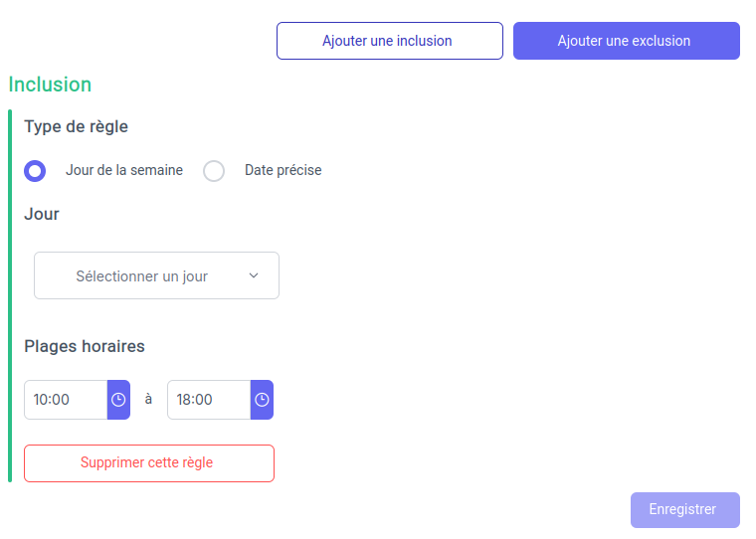Expand the 'Sélectionner un jour' dropdown
The height and width of the screenshot is (539, 756).
click(x=156, y=275)
